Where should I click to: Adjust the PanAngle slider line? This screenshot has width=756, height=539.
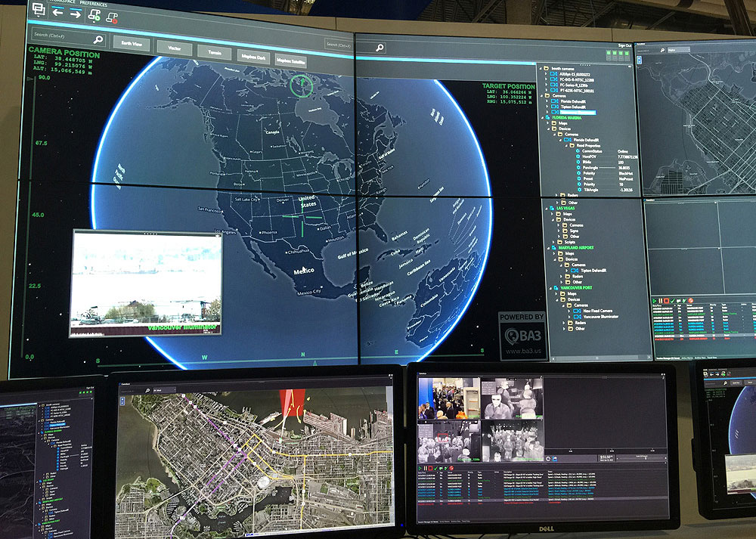point(607,167)
